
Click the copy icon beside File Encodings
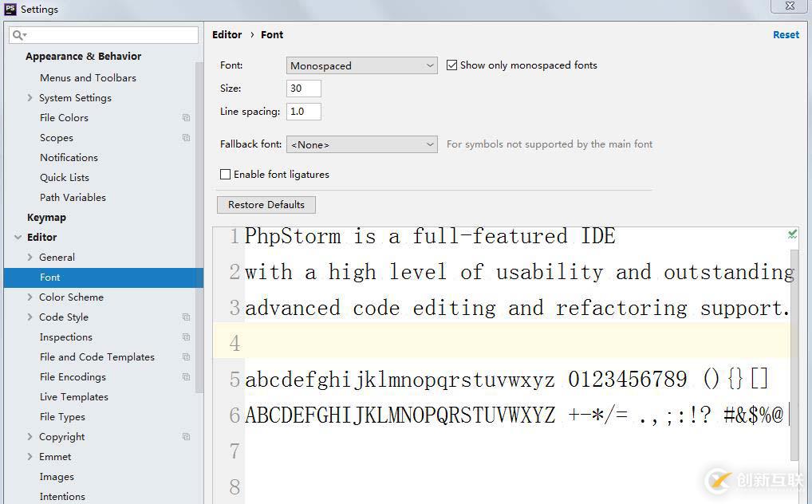pos(187,377)
